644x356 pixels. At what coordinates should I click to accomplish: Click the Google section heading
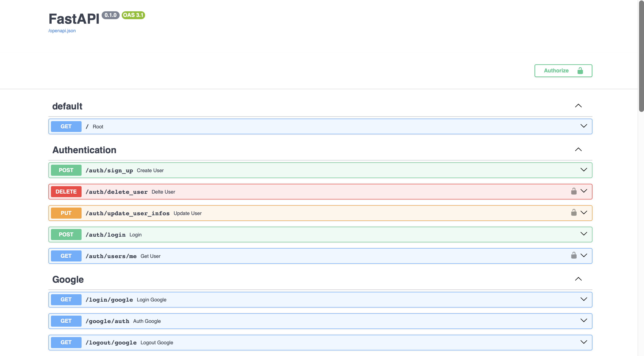coord(68,279)
